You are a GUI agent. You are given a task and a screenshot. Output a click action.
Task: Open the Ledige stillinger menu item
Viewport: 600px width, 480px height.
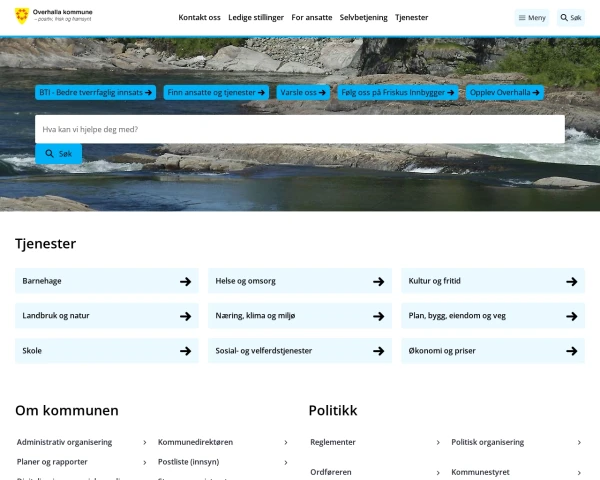(x=256, y=18)
